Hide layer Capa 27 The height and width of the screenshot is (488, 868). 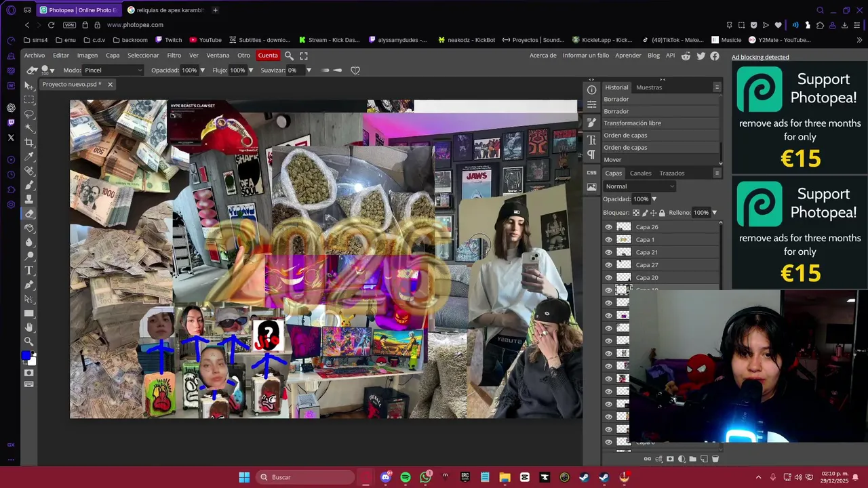[608, 265]
